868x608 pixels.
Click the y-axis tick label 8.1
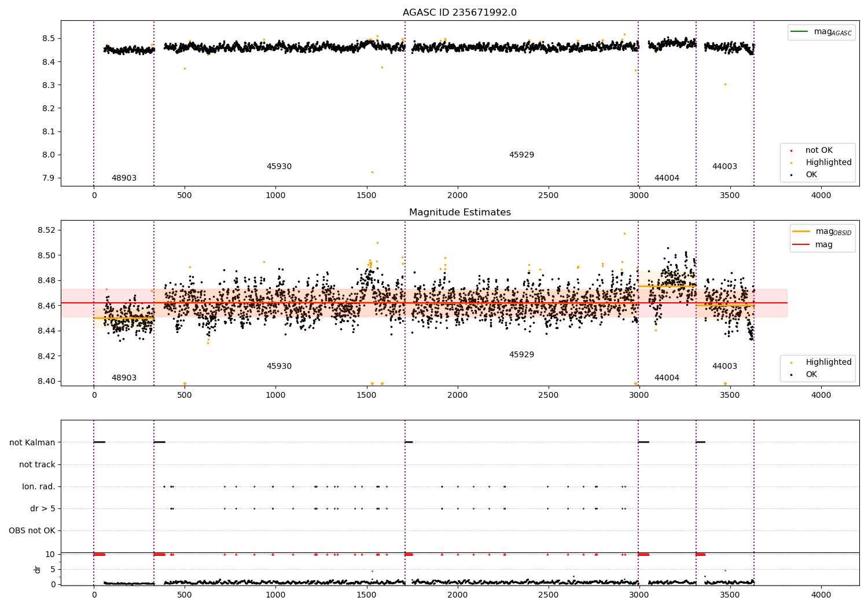pos(49,131)
